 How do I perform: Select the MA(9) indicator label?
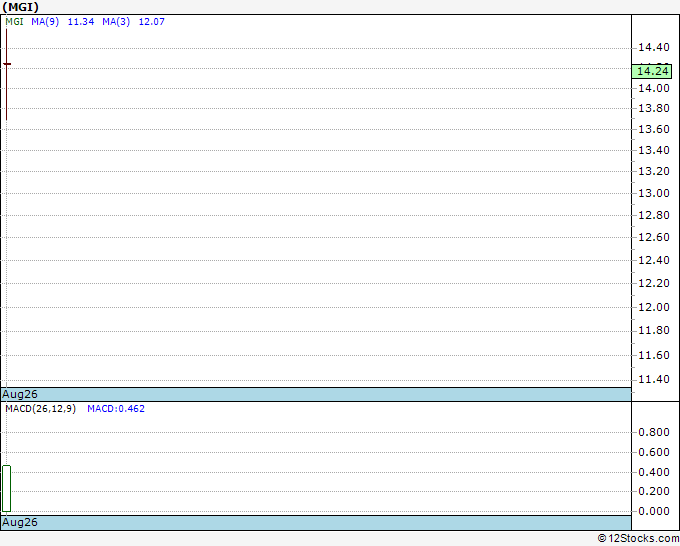tap(45, 22)
